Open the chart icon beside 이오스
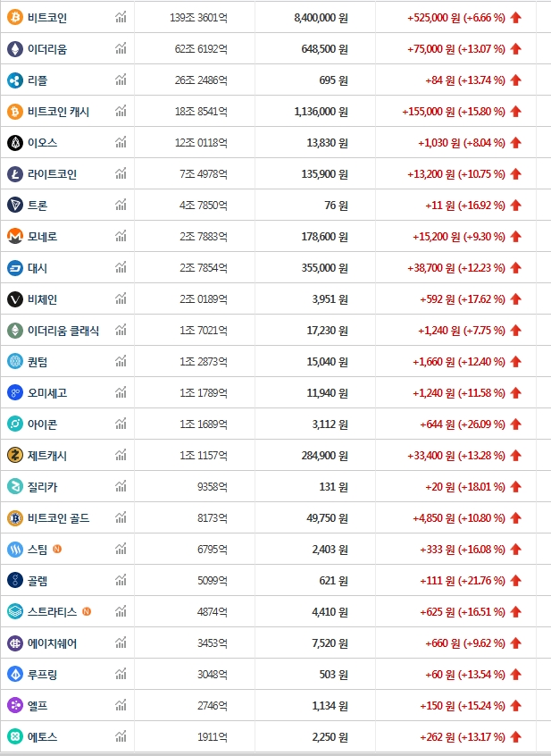This screenshot has width=551, height=756. (x=121, y=143)
